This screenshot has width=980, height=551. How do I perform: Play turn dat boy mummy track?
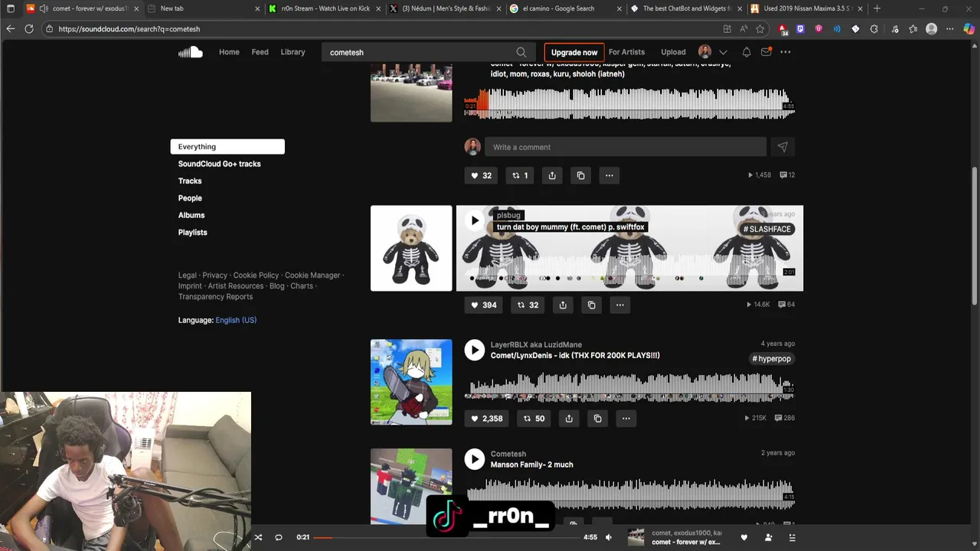click(475, 220)
